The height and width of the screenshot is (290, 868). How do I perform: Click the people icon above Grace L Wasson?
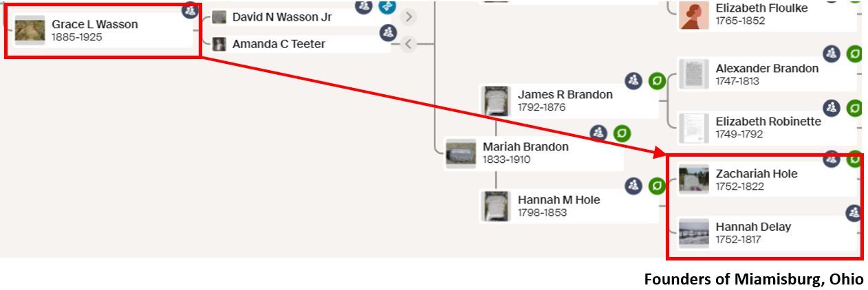(x=191, y=10)
